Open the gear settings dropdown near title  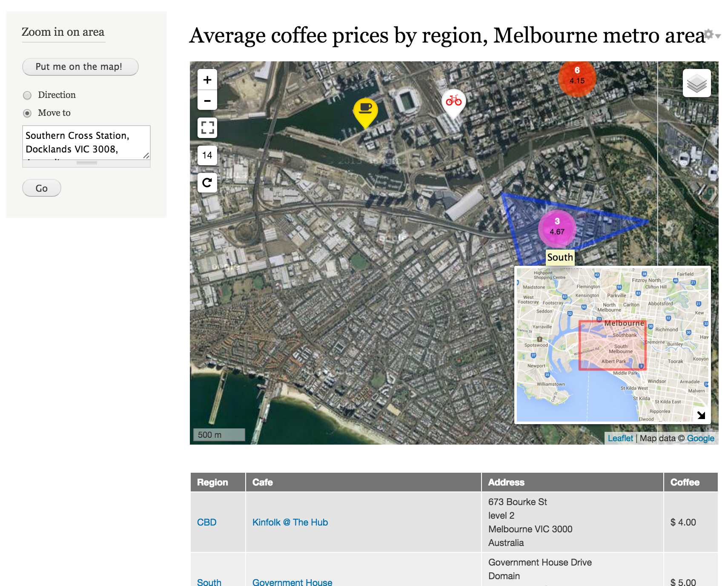[711, 35]
